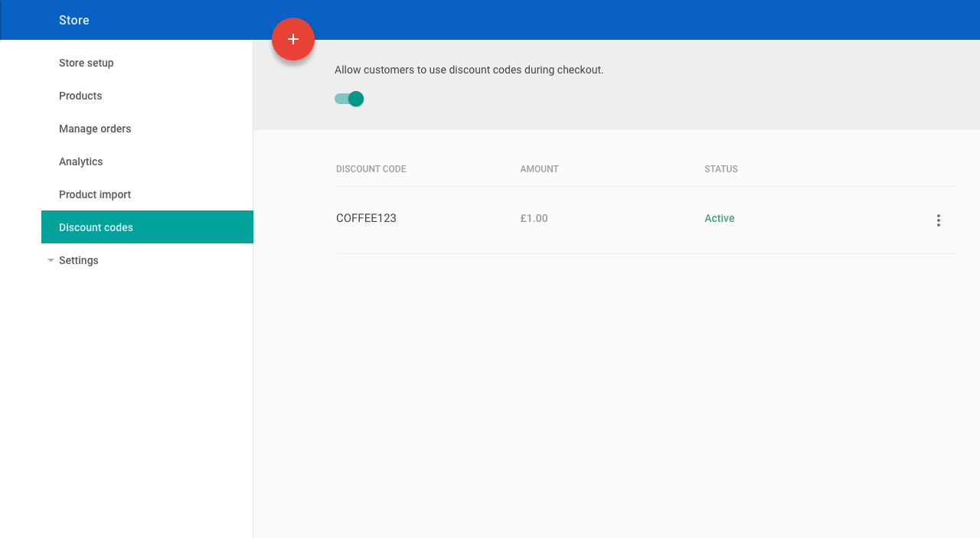The image size is (980, 538).
Task: Sort by the Discount Code column header
Action: click(x=371, y=169)
